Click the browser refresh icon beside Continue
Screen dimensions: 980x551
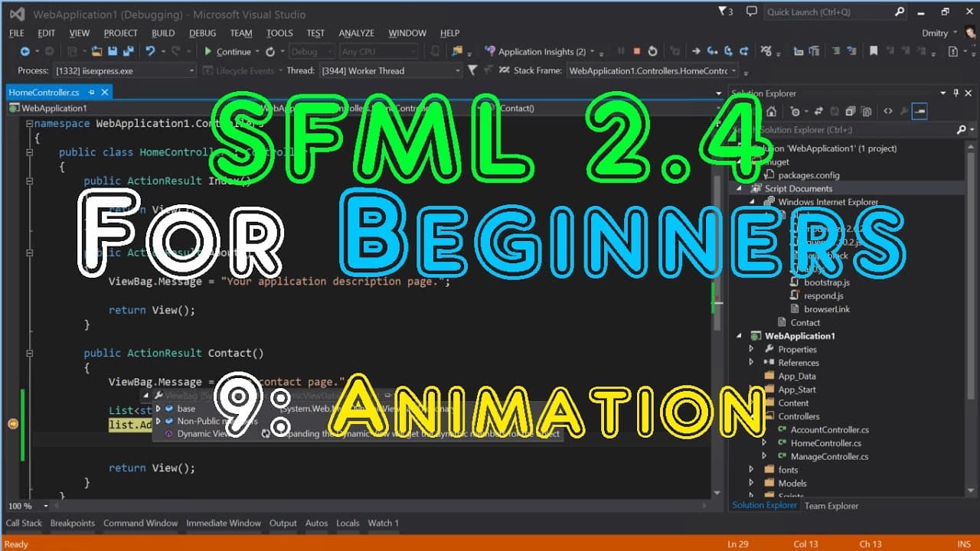[270, 52]
